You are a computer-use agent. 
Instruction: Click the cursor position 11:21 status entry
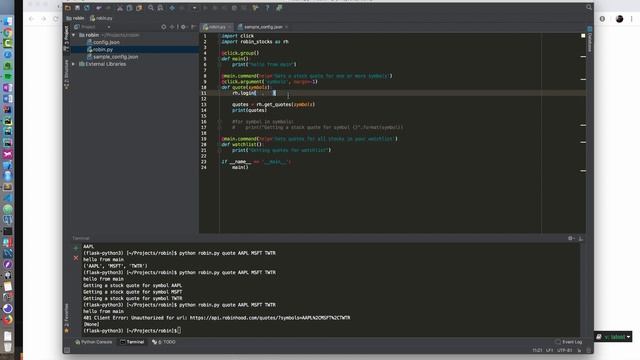point(537,351)
